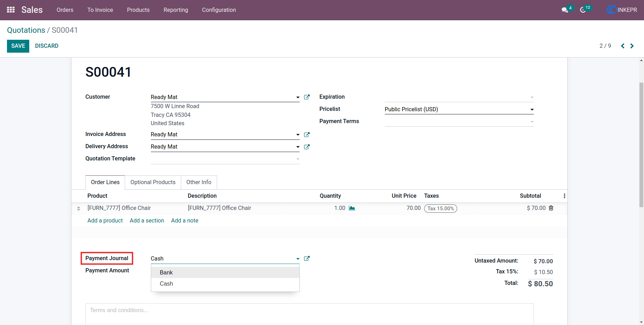Open Delivery Address external link icon
This screenshot has width=644, height=325.
pos(307,147)
